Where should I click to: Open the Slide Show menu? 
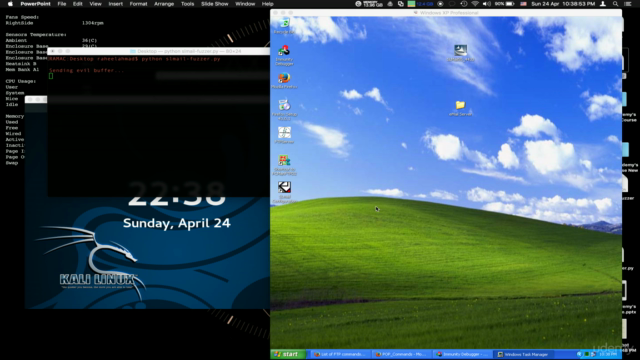[215, 4]
